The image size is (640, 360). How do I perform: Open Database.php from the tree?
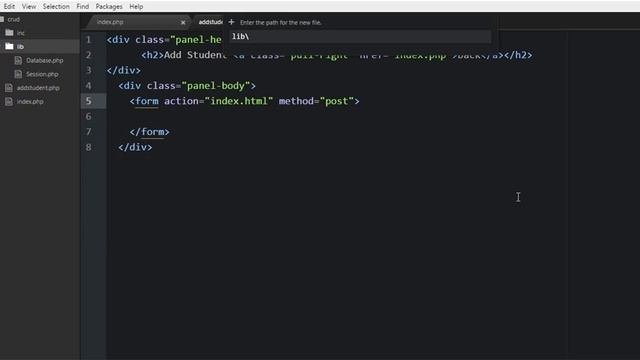tap(44, 60)
